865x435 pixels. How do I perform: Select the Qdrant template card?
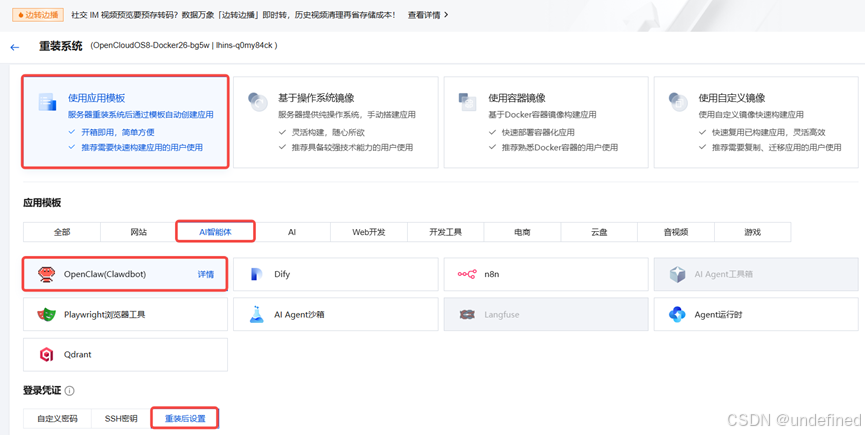pyautogui.click(x=125, y=355)
